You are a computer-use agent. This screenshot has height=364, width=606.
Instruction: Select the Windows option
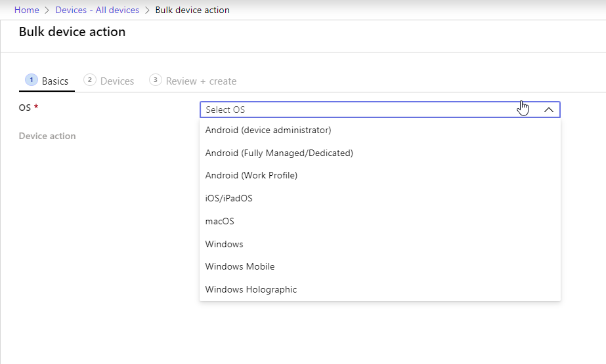[x=224, y=244]
